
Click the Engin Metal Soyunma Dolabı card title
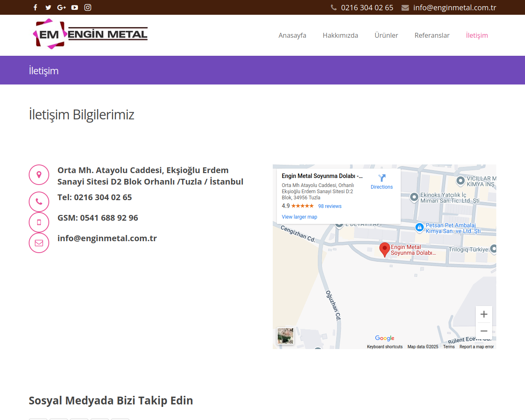[x=322, y=176]
